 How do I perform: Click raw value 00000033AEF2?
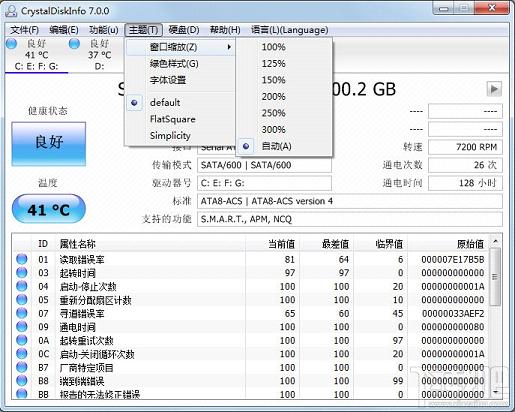coord(453,313)
